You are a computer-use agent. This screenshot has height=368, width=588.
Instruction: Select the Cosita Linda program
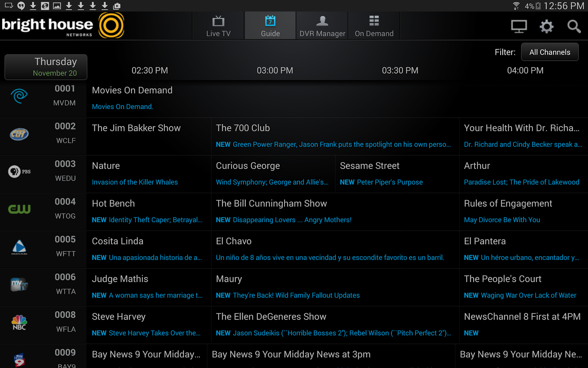(149, 250)
